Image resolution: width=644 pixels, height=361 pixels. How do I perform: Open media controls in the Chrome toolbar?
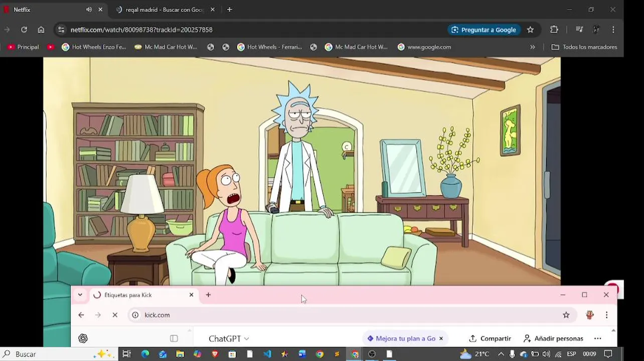[579, 30]
